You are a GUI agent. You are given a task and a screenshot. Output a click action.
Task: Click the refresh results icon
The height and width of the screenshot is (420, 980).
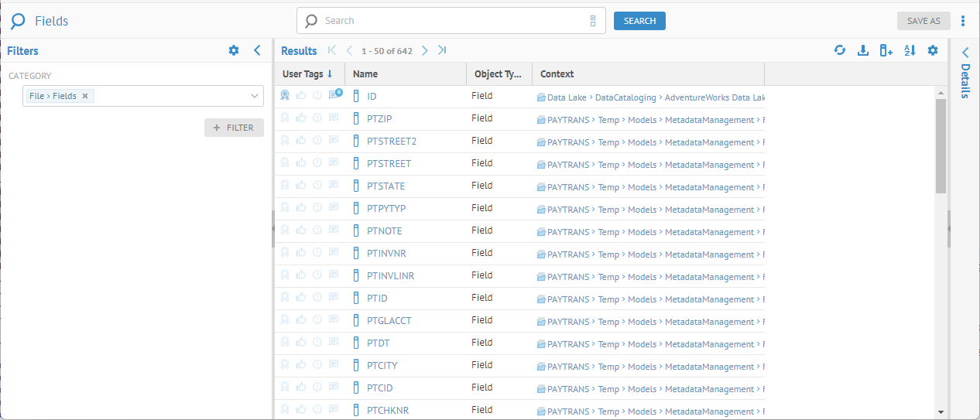coord(839,50)
